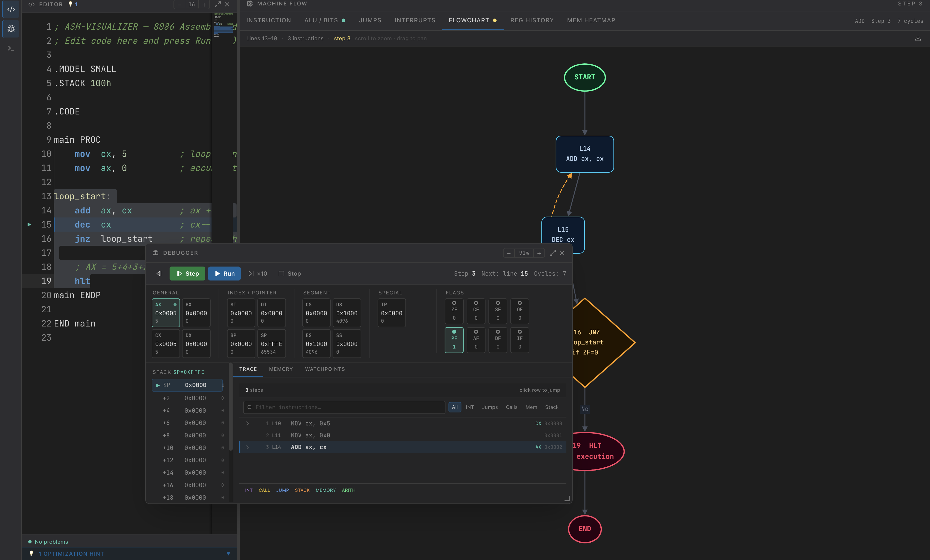Toggle the OF flag

520,311
